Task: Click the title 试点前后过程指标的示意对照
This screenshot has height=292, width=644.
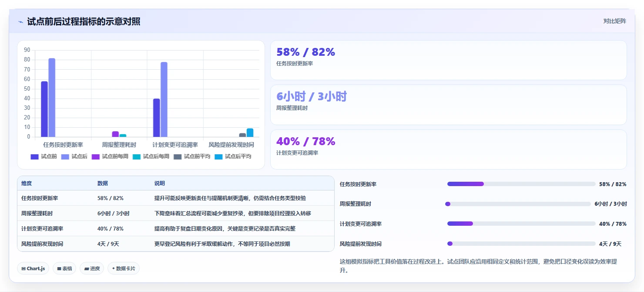Action: 84,21
